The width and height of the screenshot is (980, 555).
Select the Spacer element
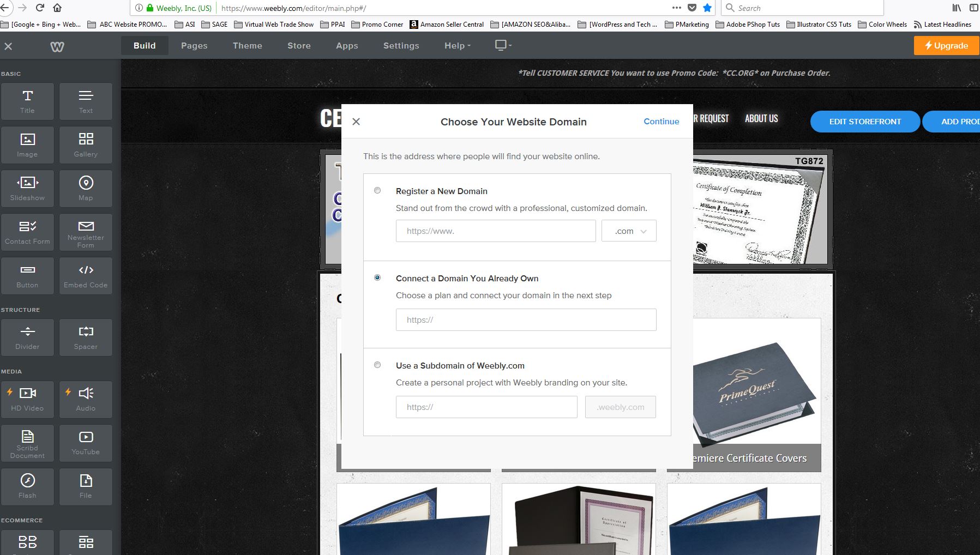tap(86, 337)
